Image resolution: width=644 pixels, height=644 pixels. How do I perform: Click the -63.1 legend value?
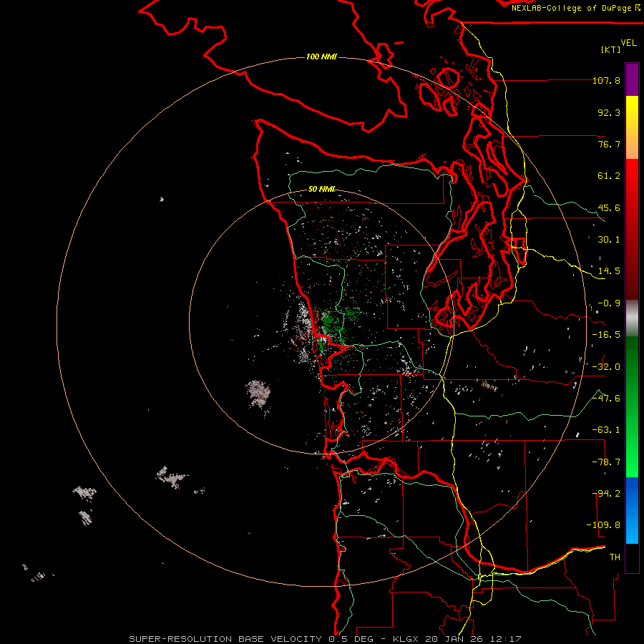click(606, 430)
